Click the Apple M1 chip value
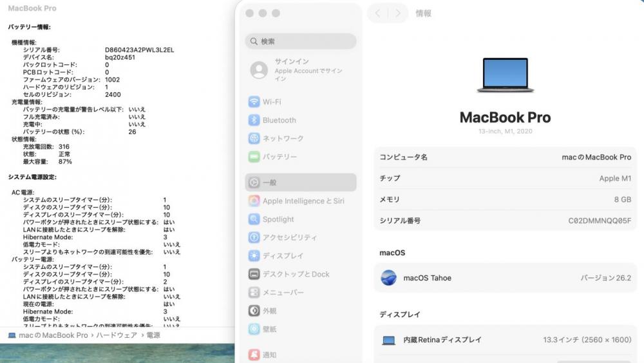Image resolution: width=644 pixels, height=363 pixels. [615, 179]
